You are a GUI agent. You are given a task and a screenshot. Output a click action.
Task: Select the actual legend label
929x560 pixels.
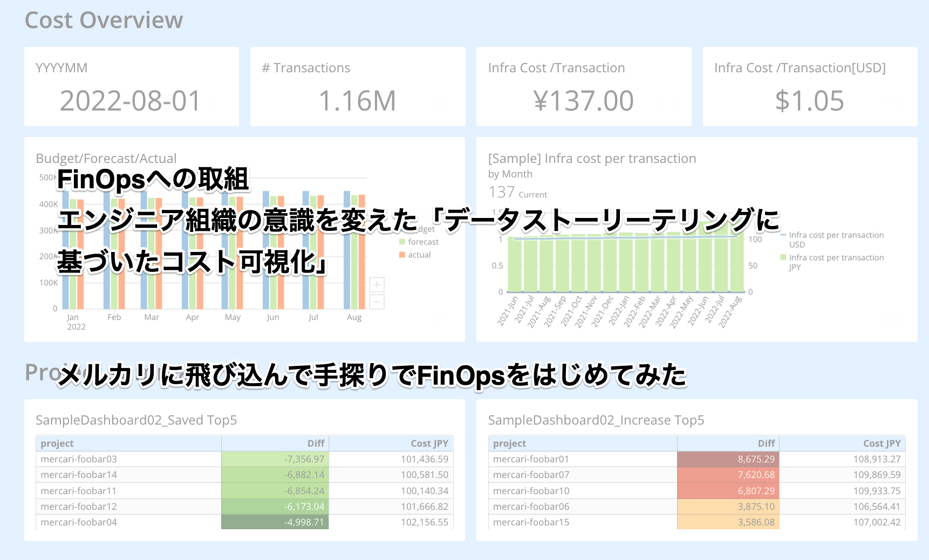pyautogui.click(x=419, y=255)
